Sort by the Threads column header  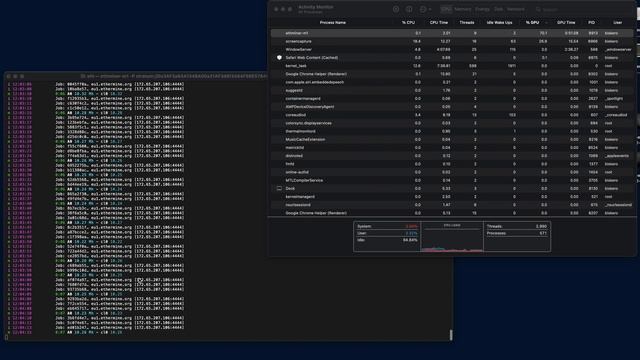click(x=467, y=22)
